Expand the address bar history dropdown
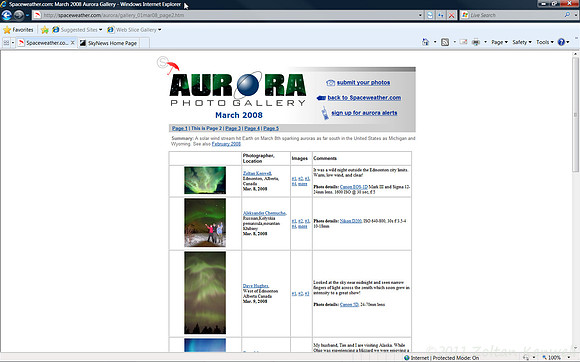The height and width of the screenshot is (362, 580). (420, 15)
